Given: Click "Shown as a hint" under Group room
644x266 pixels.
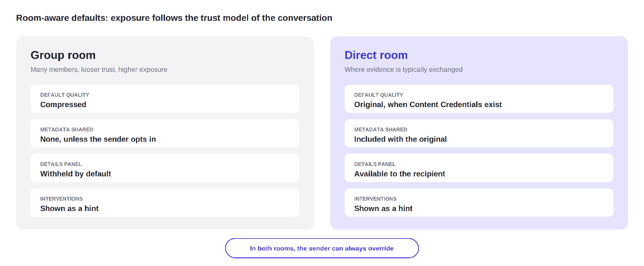Looking at the screenshot, I should pyautogui.click(x=69, y=209).
